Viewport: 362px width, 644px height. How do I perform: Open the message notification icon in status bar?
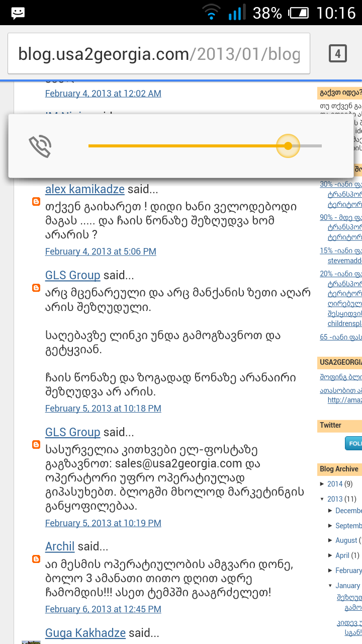18,13
